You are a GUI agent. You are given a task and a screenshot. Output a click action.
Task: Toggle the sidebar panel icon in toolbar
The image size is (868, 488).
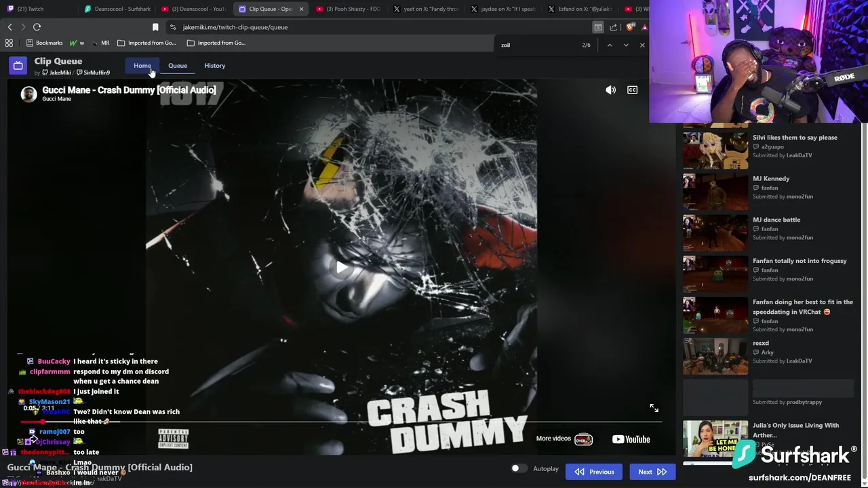tap(597, 27)
